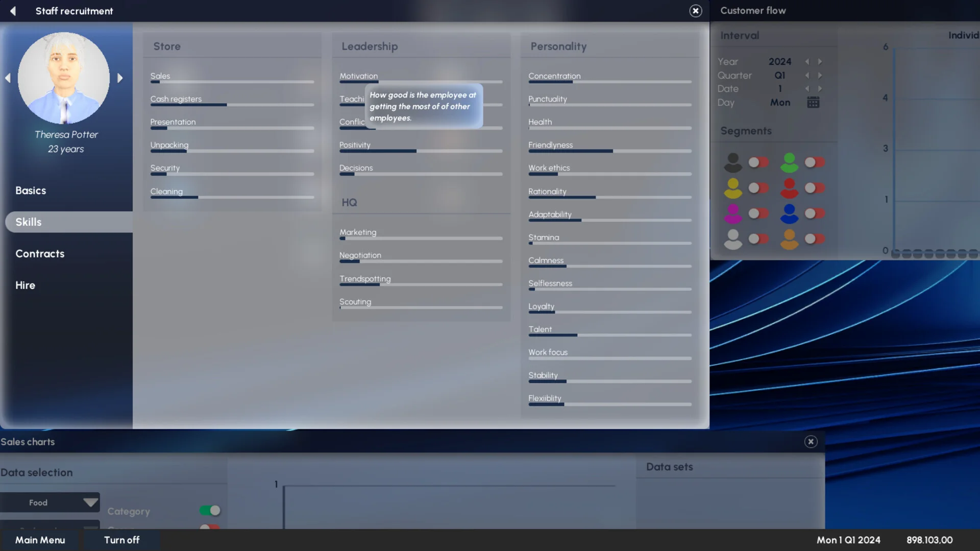Enable the toggle next to the green segment
Image resolution: width=980 pixels, height=551 pixels.
[814, 162]
